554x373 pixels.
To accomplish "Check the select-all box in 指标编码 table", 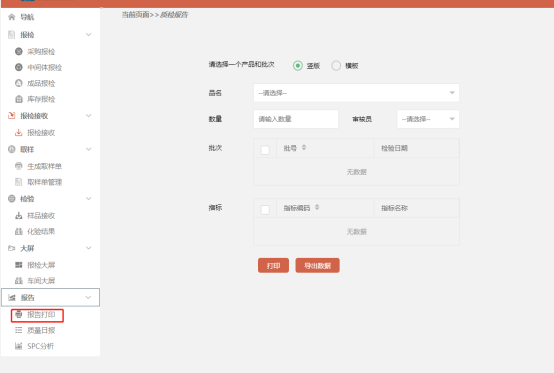I will [265, 210].
